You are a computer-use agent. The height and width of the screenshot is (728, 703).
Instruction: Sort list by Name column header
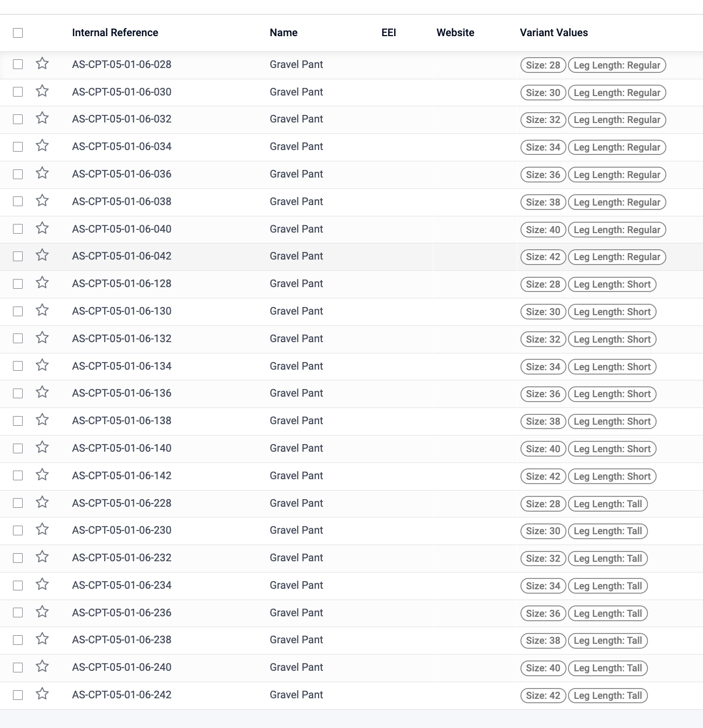283,32
